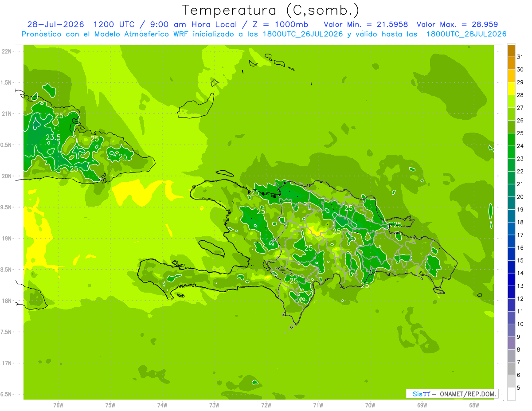This screenshot has width=532, height=411.
Task: Select the dark blue 13 degree legend swatch
Action: (x=511, y=279)
